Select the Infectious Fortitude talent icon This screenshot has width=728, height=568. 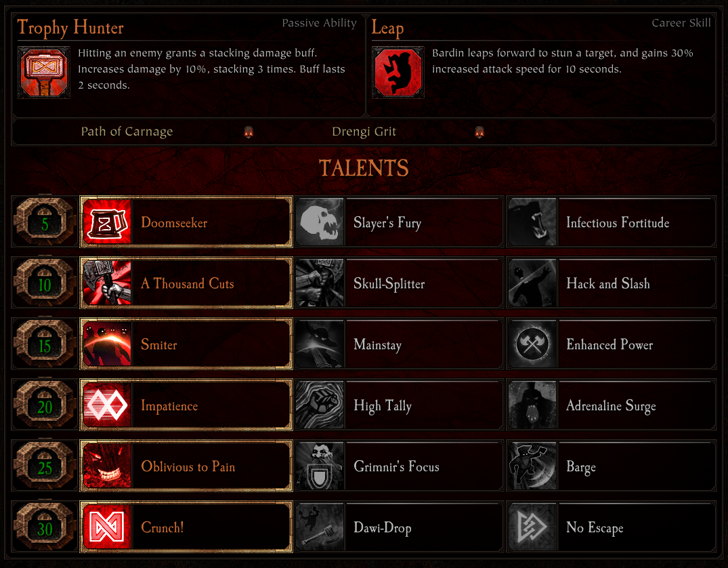(532, 222)
